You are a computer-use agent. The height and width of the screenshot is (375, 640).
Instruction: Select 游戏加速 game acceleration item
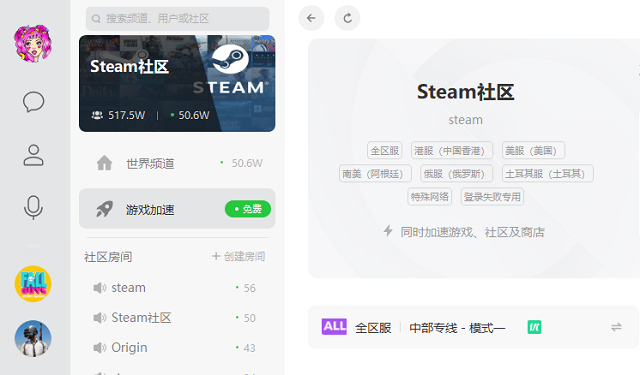coord(177,209)
